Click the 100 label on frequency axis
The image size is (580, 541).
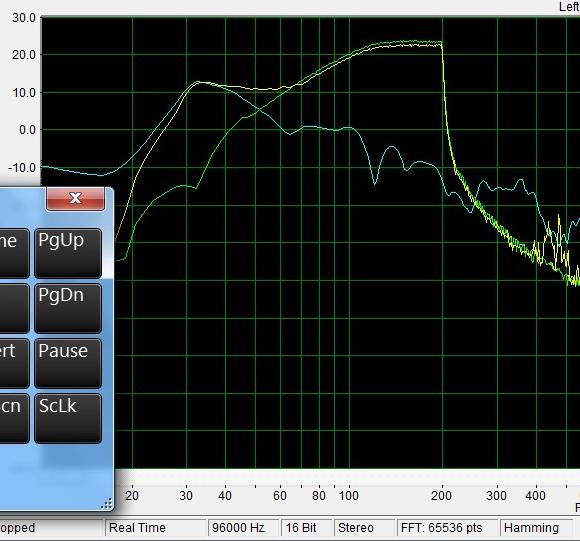348,496
